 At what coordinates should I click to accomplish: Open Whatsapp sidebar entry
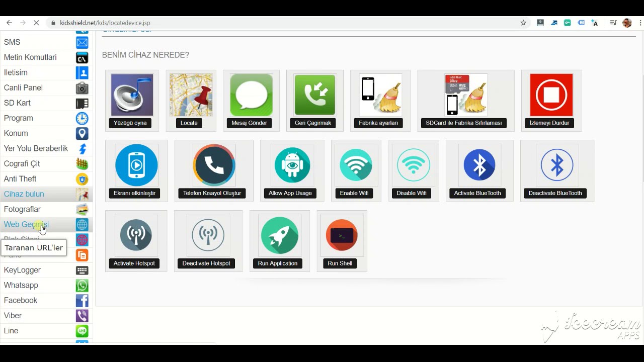point(46,285)
